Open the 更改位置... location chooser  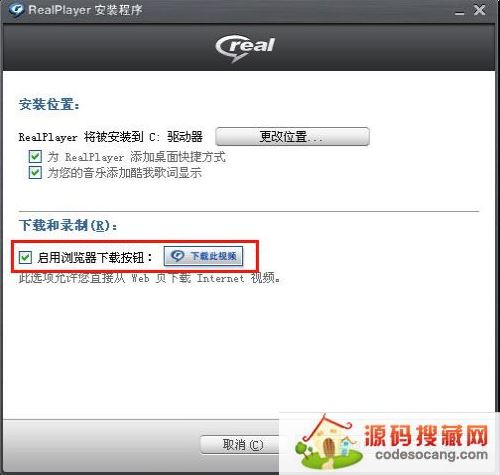pos(292,136)
